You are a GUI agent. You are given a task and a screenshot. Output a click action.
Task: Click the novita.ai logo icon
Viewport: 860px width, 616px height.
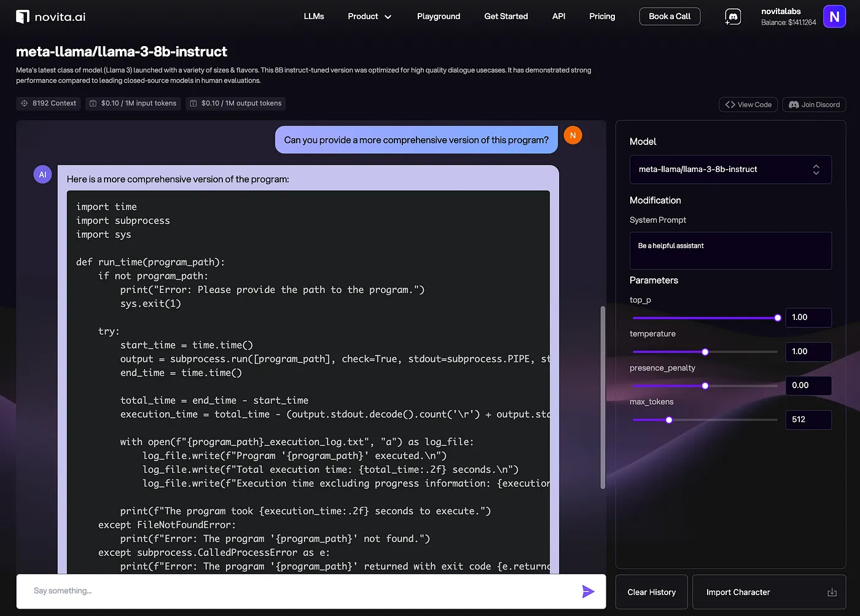click(x=23, y=17)
